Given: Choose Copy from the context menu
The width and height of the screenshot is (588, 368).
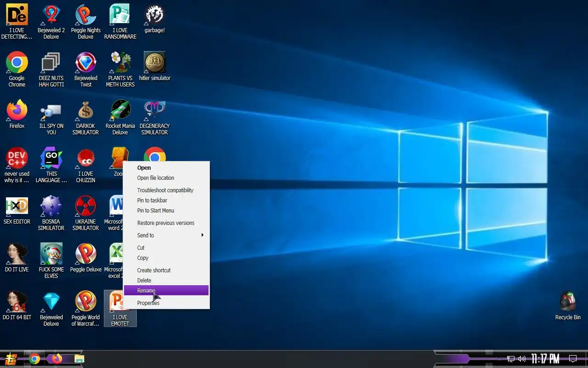Looking at the screenshot, I should [x=166, y=258].
